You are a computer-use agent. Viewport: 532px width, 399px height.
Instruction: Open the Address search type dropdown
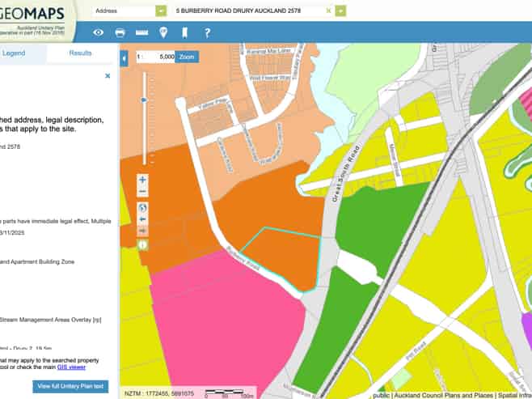[162, 11]
